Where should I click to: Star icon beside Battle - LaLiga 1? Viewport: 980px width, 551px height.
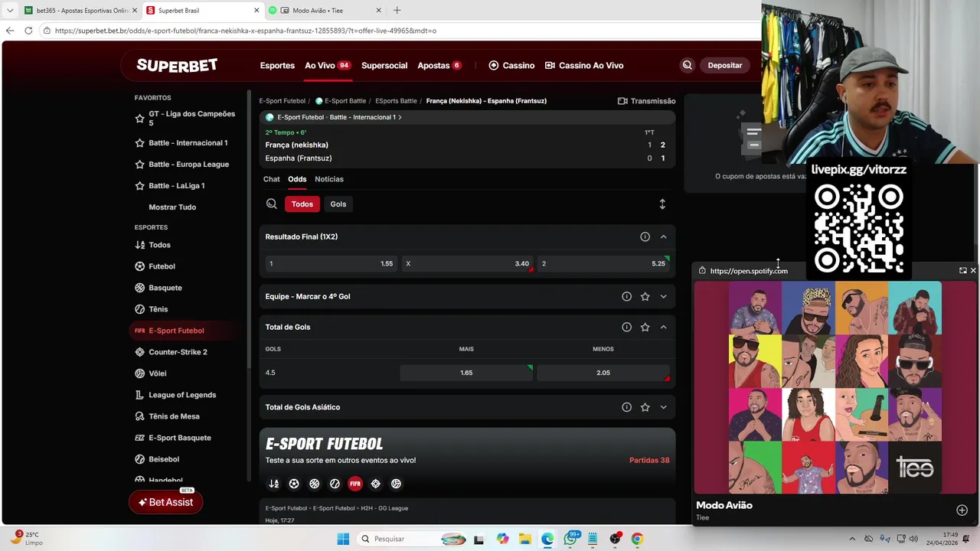click(139, 186)
